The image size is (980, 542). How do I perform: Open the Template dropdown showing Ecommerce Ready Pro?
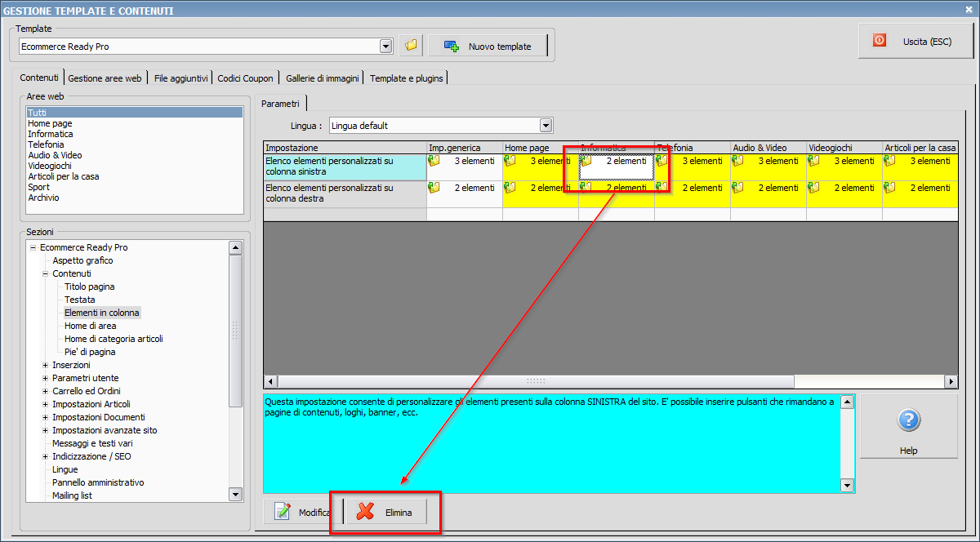coord(386,47)
